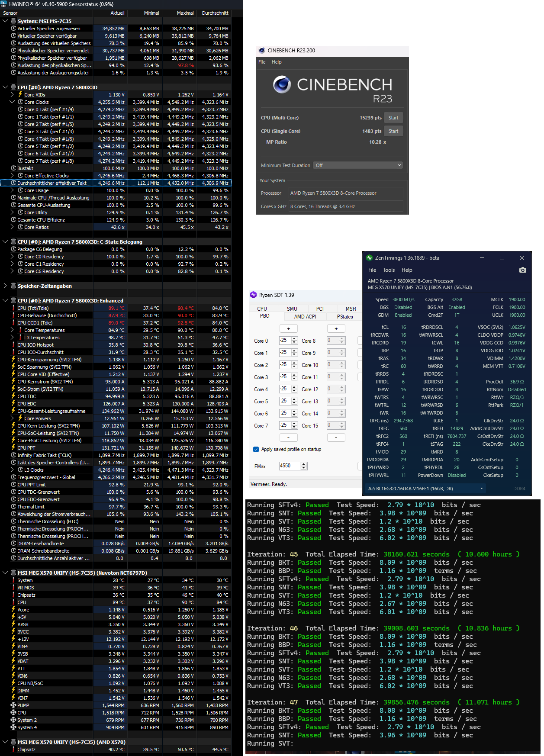The image size is (544, 756).
Task: Click the fan icon beside System 2
Action: (13, 720)
